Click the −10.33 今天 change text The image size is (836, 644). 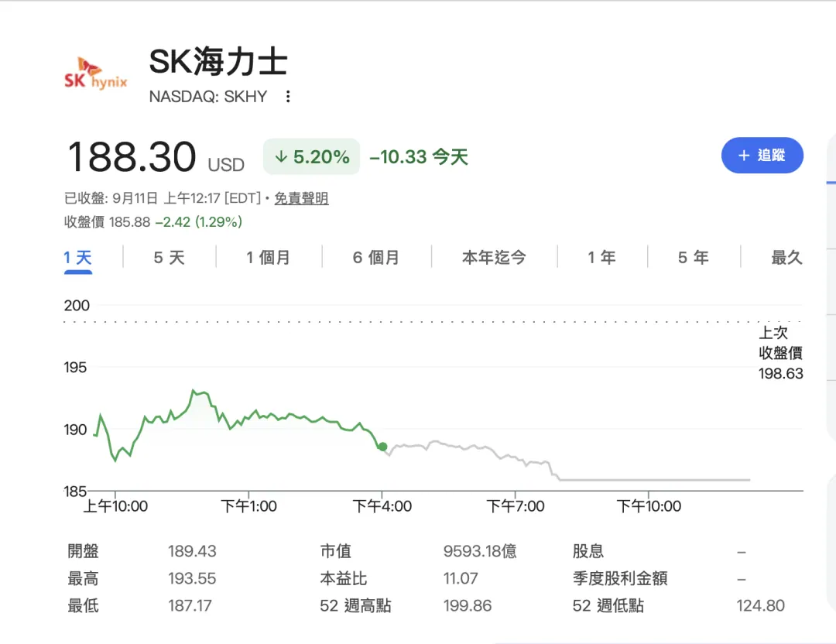pyautogui.click(x=419, y=156)
